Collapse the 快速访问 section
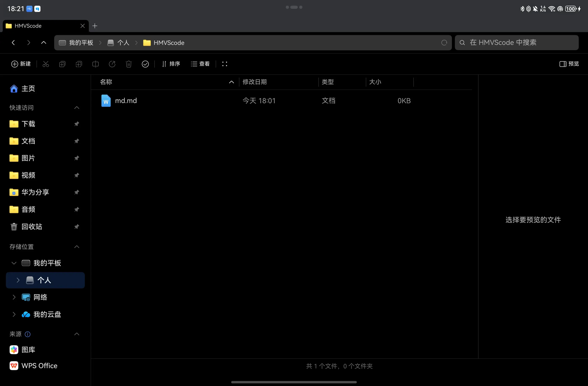588x386 pixels. 77,108
